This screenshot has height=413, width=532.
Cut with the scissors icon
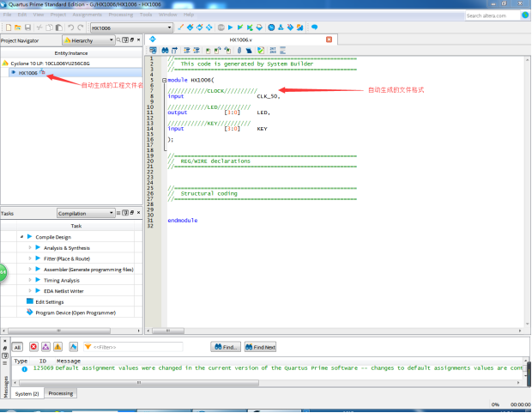[39, 27]
